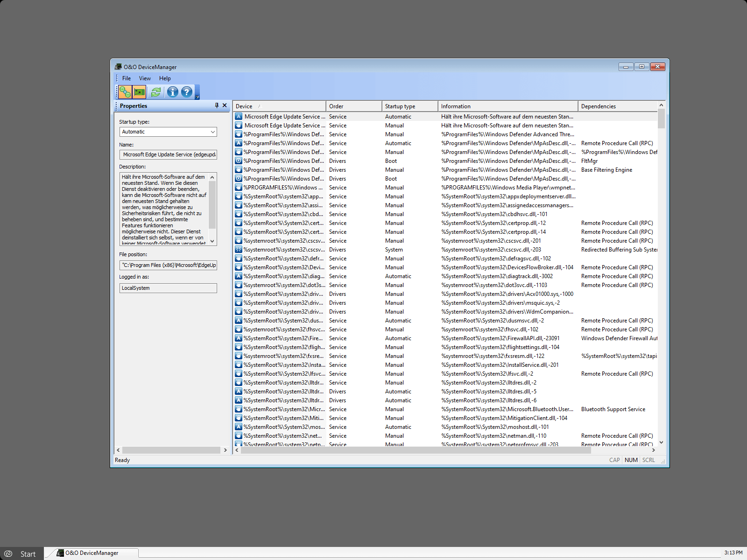The image size is (747, 560).
Task: Click the Start button on the taskbar
Action: click(22, 553)
